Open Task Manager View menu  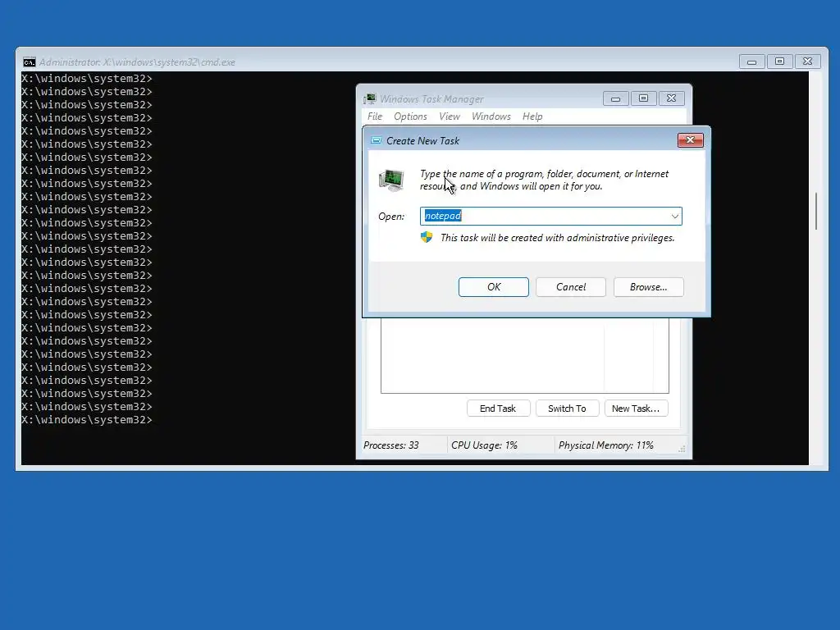tap(449, 116)
